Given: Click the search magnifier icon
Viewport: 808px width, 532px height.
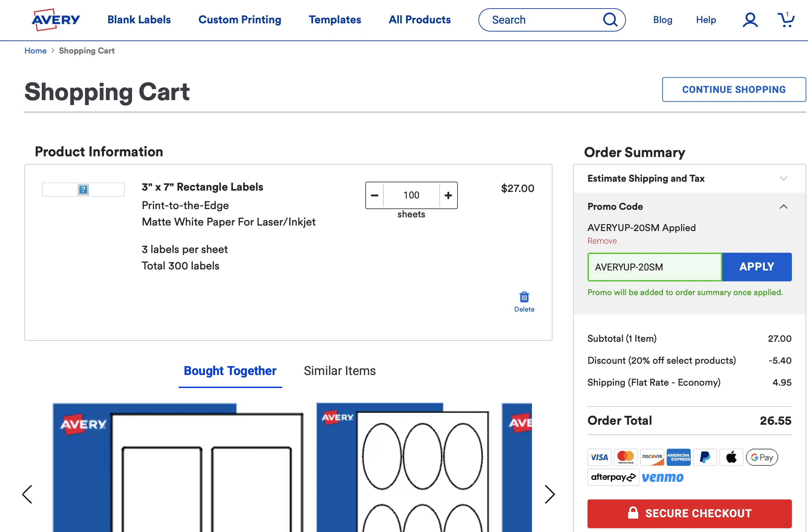Looking at the screenshot, I should coord(610,20).
